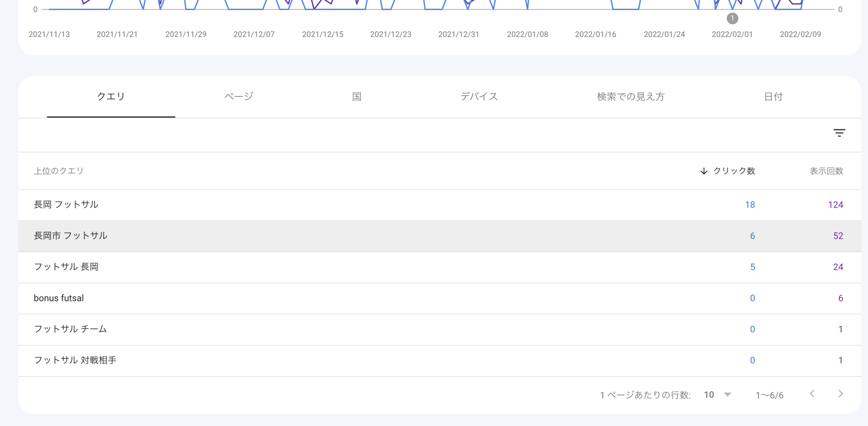Click click count 5 for フットサル 長岡

(x=753, y=267)
